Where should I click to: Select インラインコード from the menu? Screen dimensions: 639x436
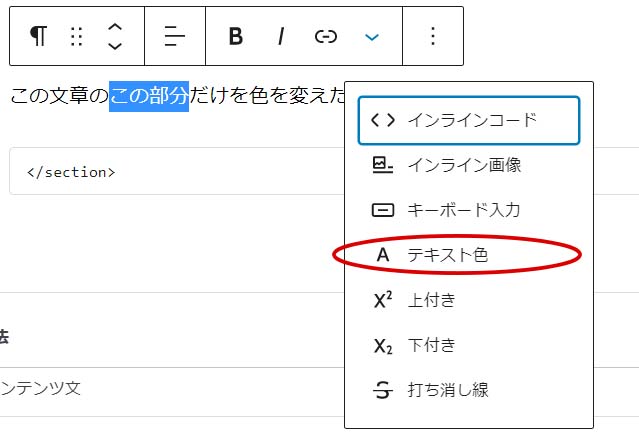pos(468,121)
